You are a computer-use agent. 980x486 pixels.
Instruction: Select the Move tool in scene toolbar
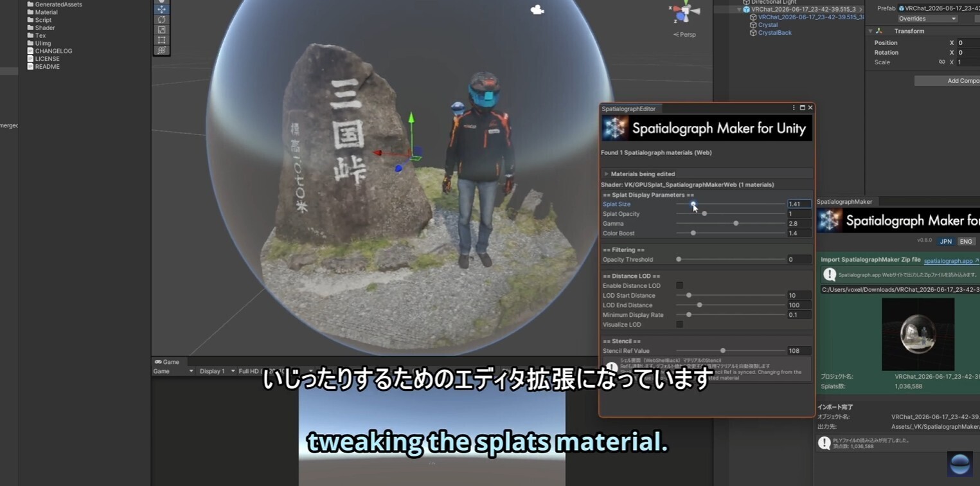(x=161, y=9)
